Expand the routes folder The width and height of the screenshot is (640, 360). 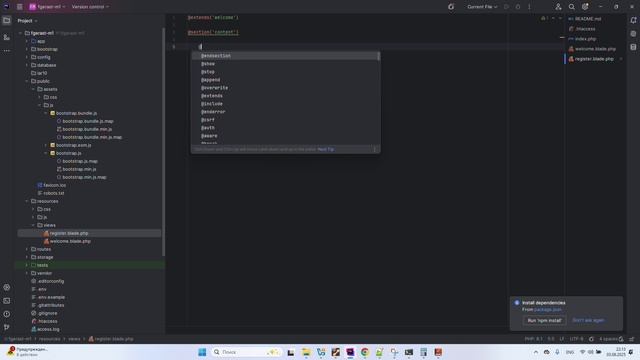27,249
